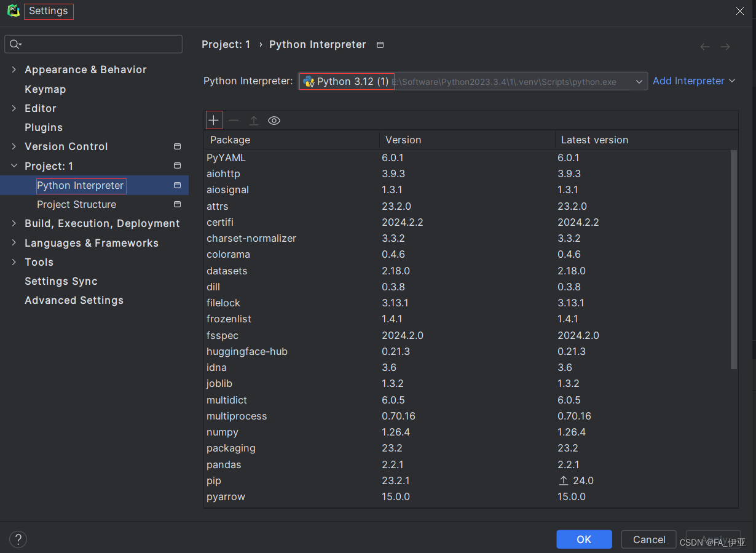Click project-level icon next to Version Control
Screen dimensions: 756x553
177,146
